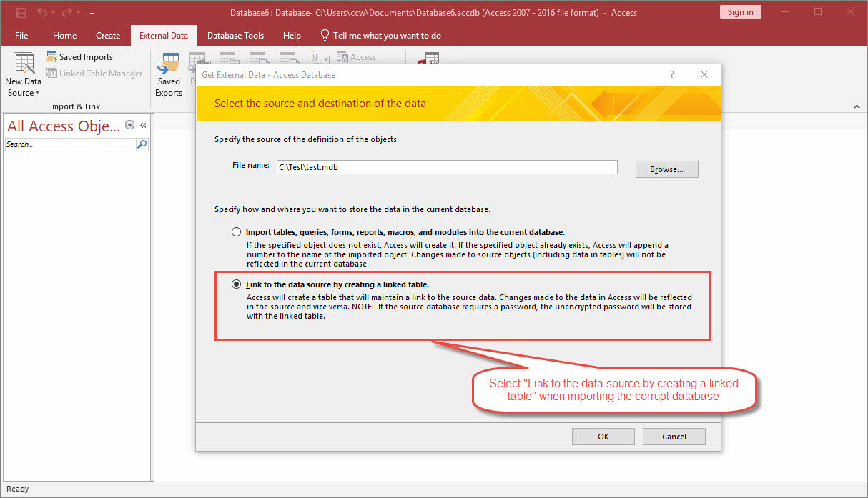
Task: Click the dialog Help question mark
Action: pos(671,74)
